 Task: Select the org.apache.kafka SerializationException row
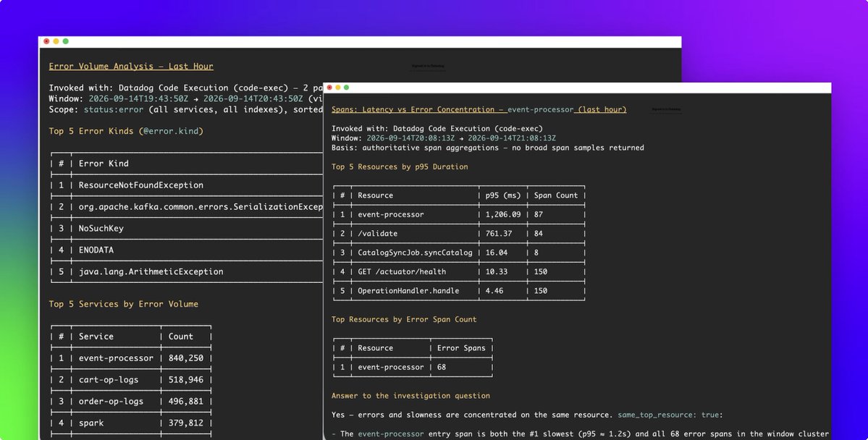[x=187, y=206]
